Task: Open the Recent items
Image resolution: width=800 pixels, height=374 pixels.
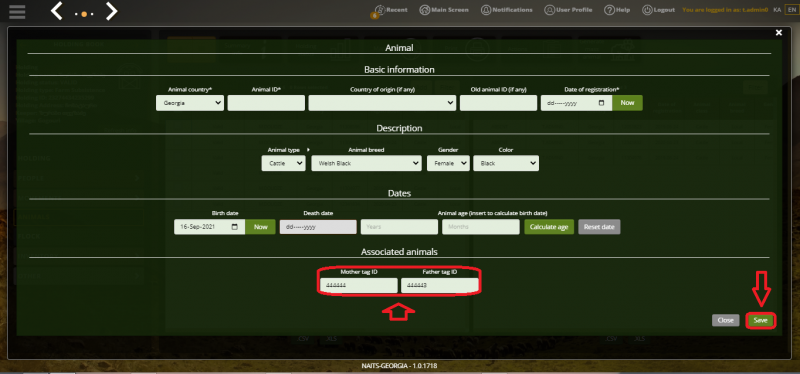Action: [391, 10]
